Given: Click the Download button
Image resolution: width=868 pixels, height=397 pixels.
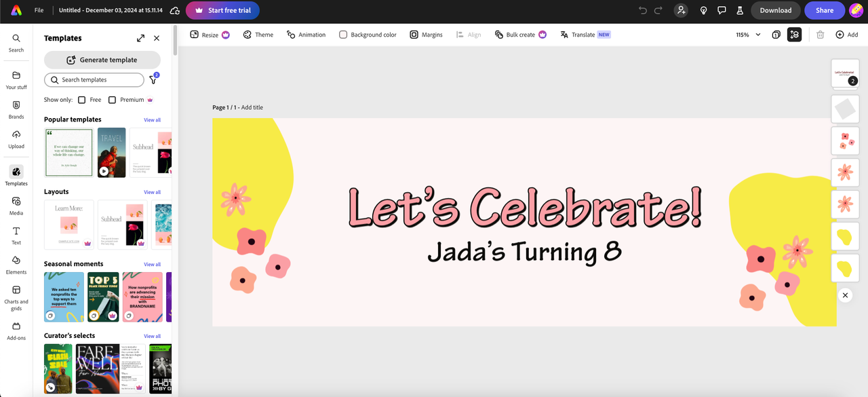Looking at the screenshot, I should pos(776,10).
